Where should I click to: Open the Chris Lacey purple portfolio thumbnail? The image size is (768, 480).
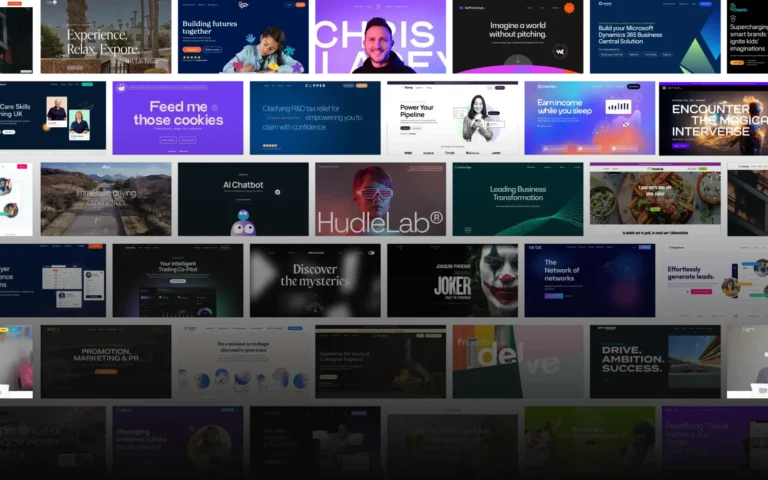(379, 40)
